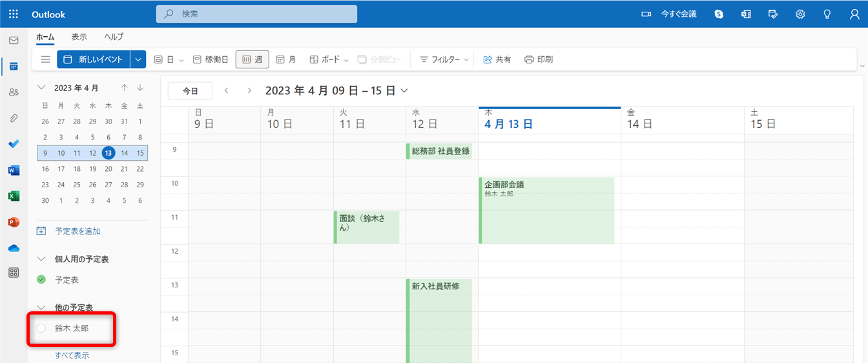This screenshot has height=363, width=868.
Task: Open OneDrive from the left app rail
Action: click(14, 248)
